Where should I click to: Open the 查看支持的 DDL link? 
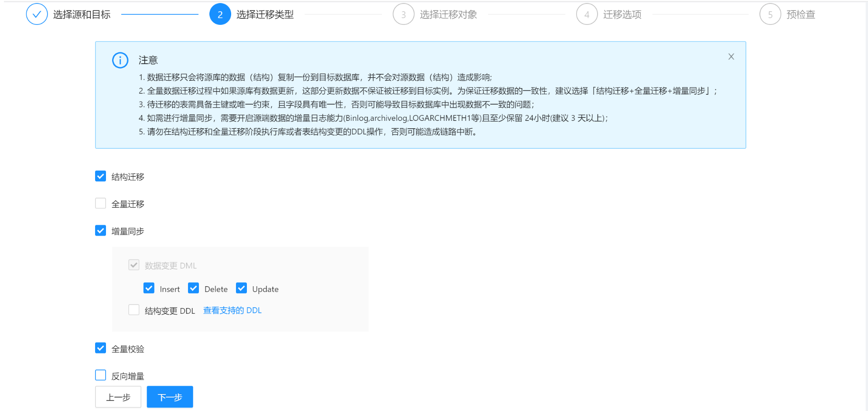(232, 310)
